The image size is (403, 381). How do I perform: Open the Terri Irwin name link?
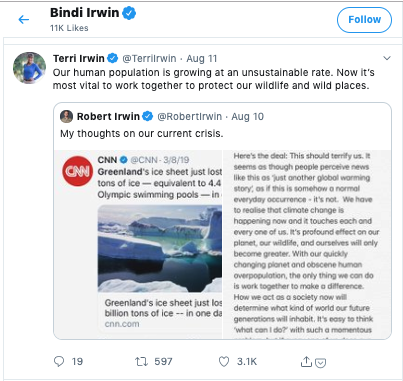(79, 58)
